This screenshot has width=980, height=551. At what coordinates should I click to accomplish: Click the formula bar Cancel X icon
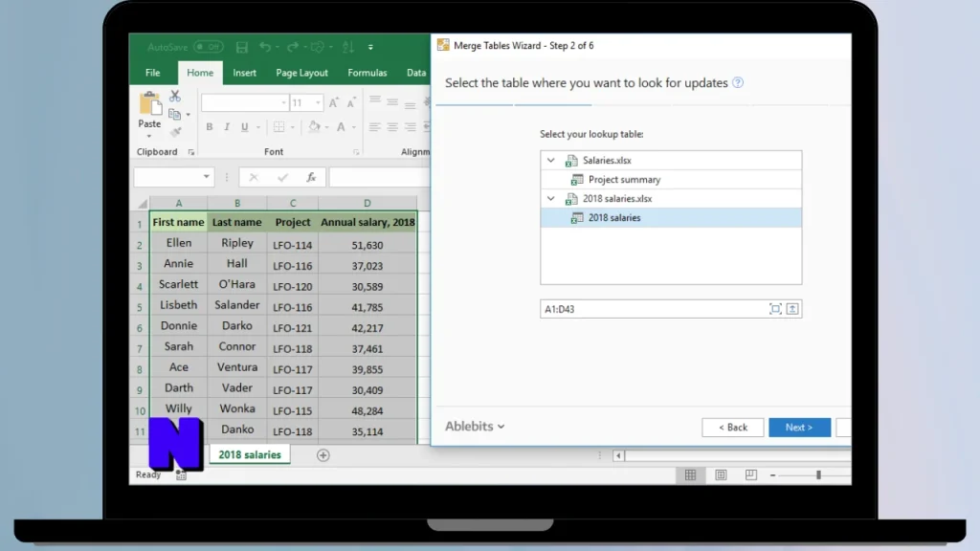[x=253, y=177]
